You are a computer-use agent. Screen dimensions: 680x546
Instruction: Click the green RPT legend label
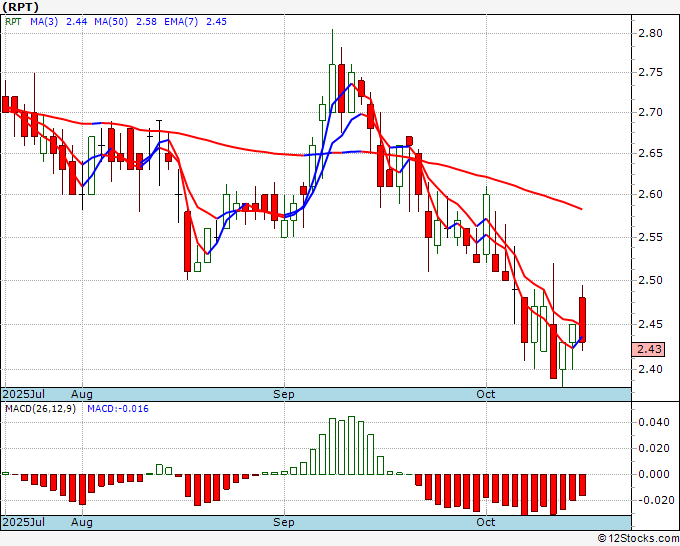pos(13,22)
